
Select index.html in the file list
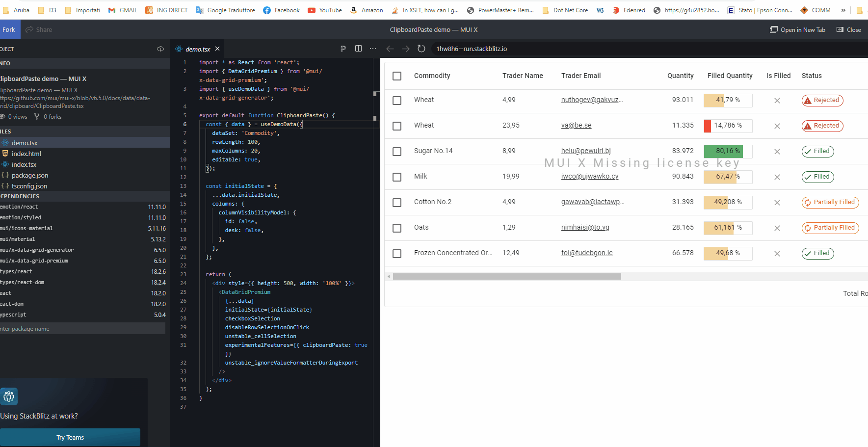(x=26, y=153)
